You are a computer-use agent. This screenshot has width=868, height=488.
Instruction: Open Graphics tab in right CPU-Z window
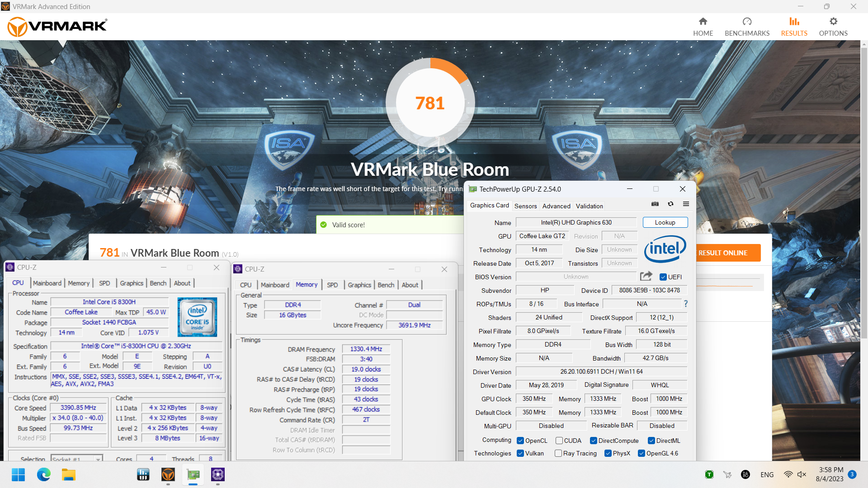[x=359, y=285]
